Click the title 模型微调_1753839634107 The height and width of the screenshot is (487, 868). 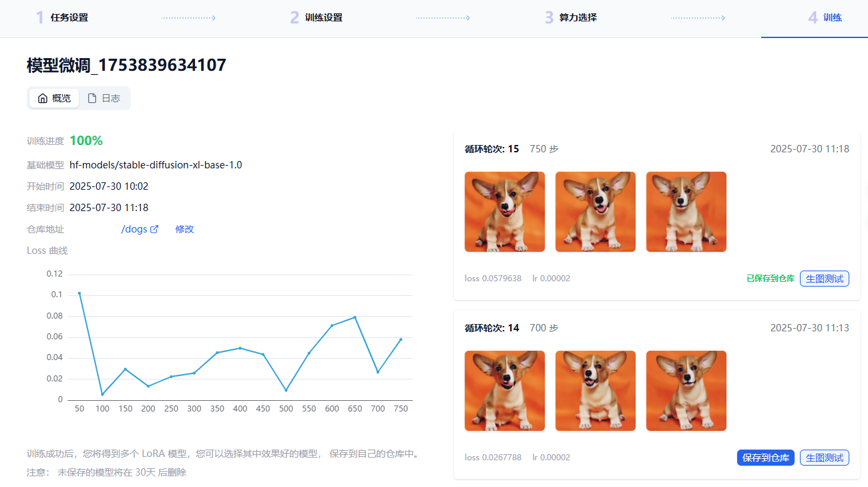[x=127, y=65]
